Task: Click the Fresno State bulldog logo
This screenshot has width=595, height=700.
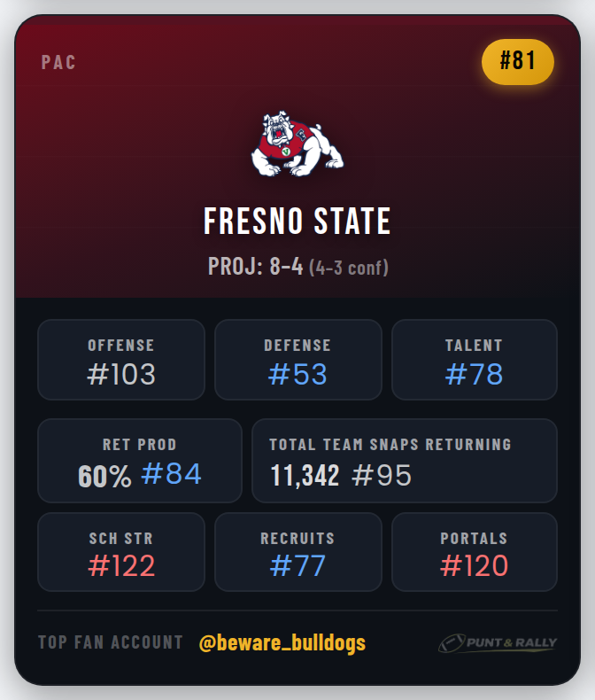Action: [x=297, y=144]
